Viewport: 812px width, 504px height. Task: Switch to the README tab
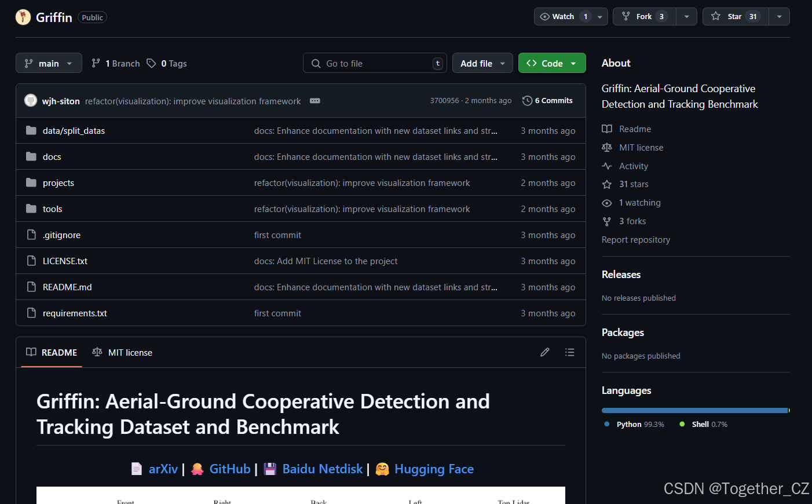coord(51,352)
